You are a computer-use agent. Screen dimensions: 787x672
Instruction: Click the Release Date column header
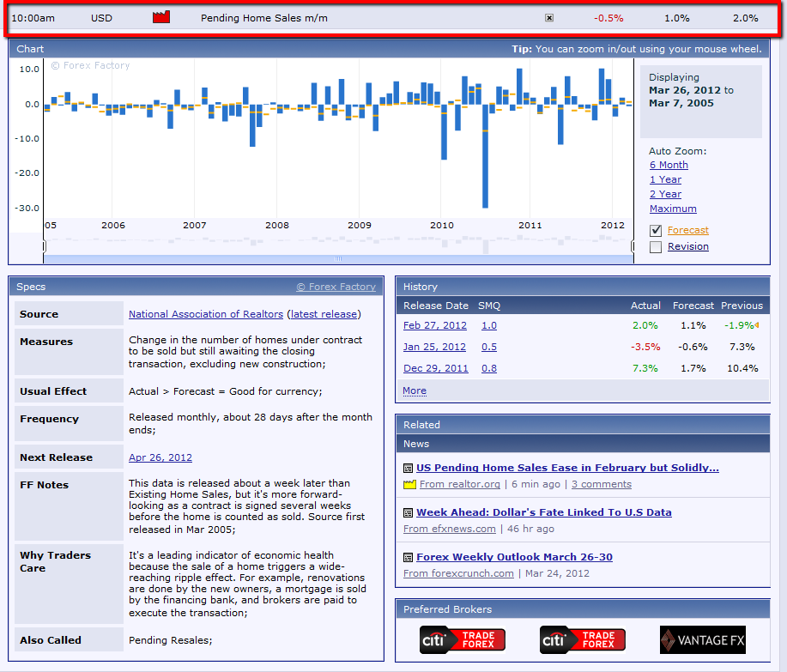(436, 306)
